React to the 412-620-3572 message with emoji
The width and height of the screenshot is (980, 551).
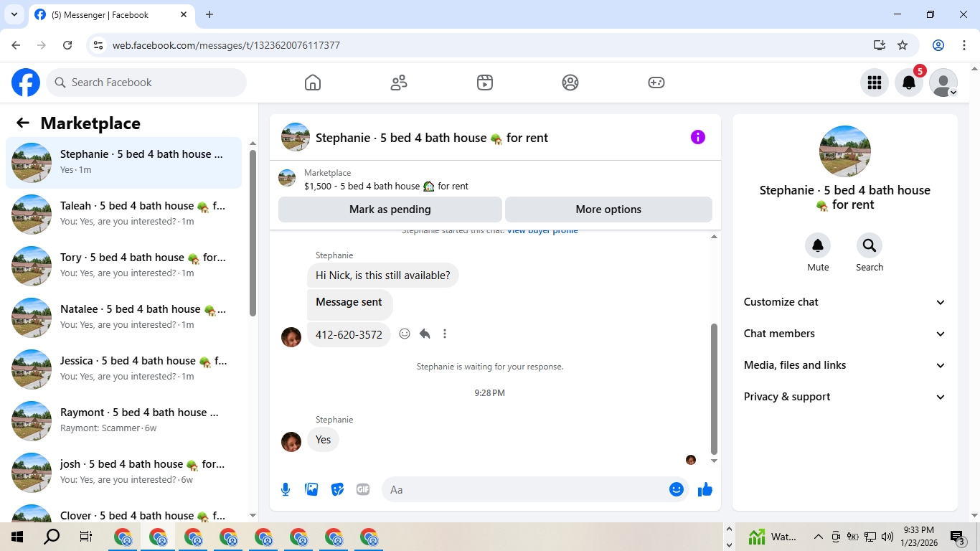coord(405,334)
